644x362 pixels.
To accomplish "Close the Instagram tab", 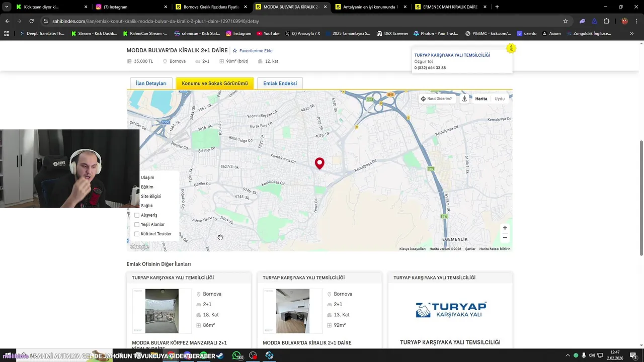I will point(166,7).
